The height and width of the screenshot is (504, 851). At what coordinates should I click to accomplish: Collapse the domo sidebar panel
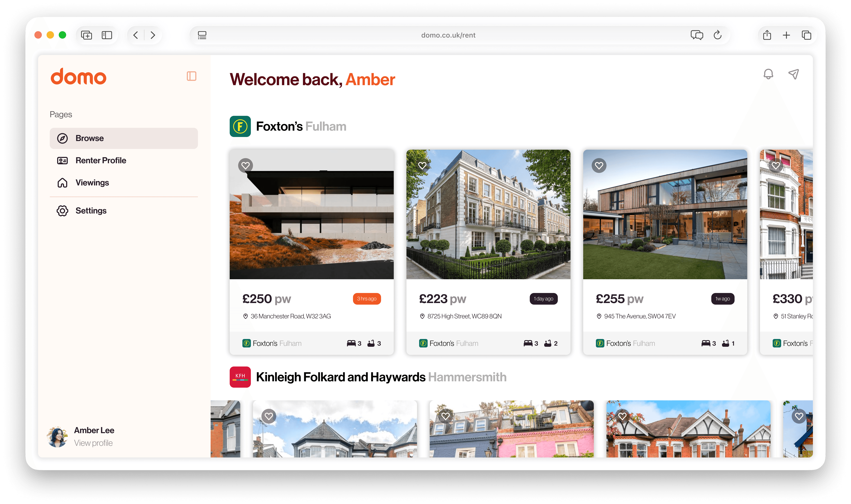191,76
